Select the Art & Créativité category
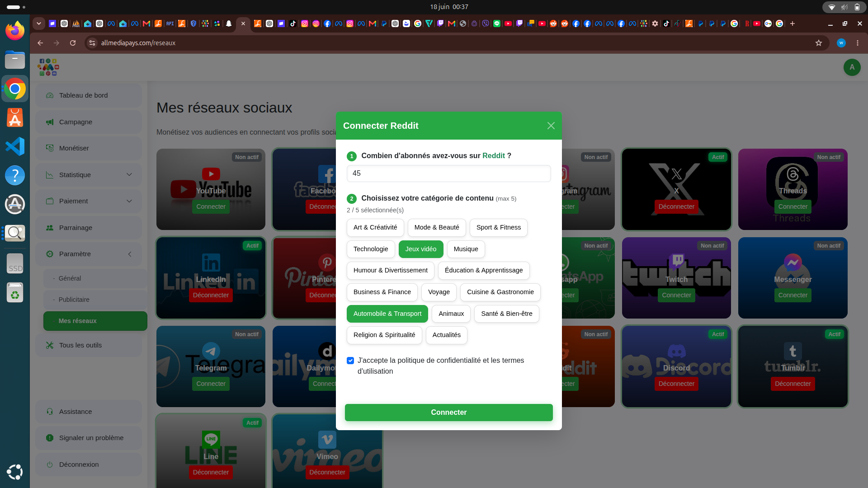Viewport: 868px width, 488px height. tap(375, 228)
